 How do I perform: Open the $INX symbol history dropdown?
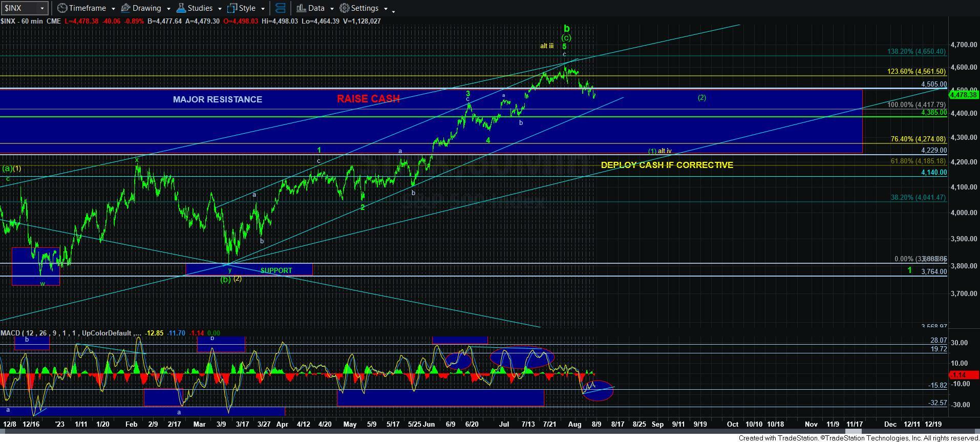pyautogui.click(x=42, y=8)
